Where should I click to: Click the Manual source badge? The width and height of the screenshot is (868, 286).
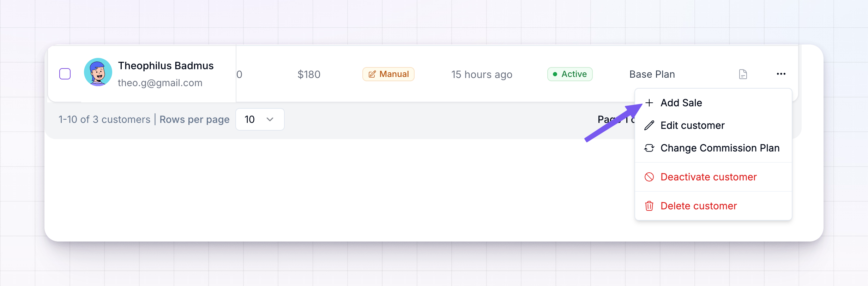coord(388,74)
